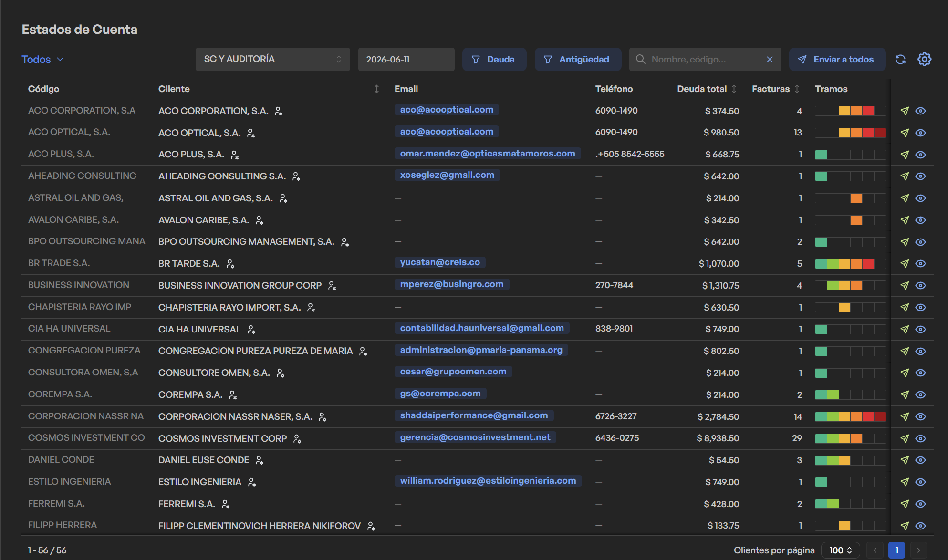View statement via eye icon for CHAPISTERIA RAYO
This screenshot has height=560, width=948.
click(x=921, y=307)
